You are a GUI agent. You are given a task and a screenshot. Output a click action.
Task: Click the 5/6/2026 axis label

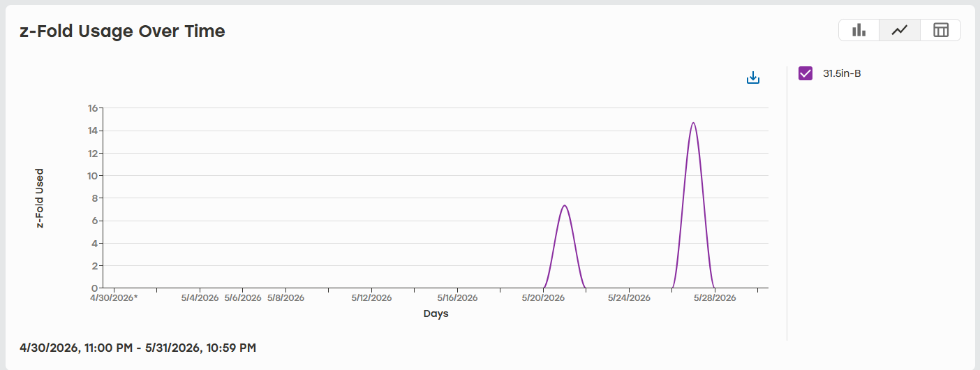tap(243, 298)
